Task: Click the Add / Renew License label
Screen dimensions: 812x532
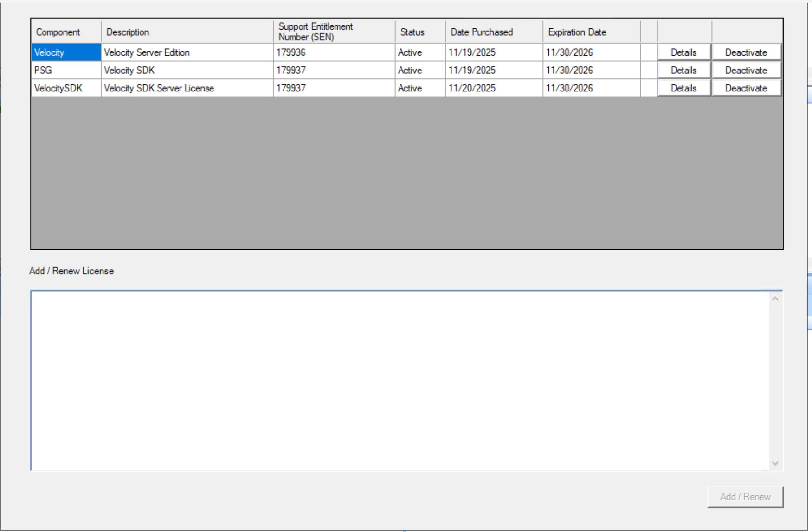Action: (71, 271)
